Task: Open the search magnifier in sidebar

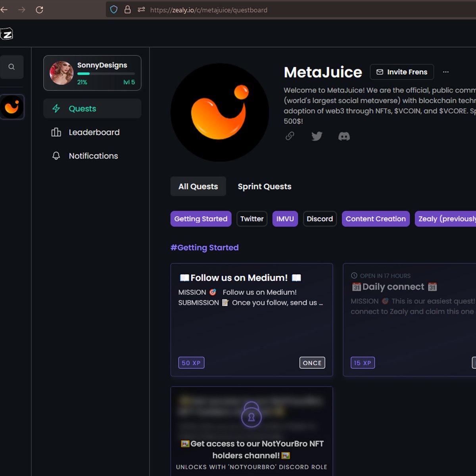Action: tap(12, 67)
